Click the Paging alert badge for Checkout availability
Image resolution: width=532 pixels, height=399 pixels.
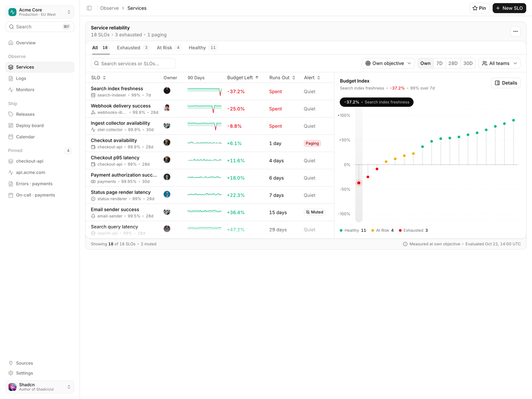(312, 143)
